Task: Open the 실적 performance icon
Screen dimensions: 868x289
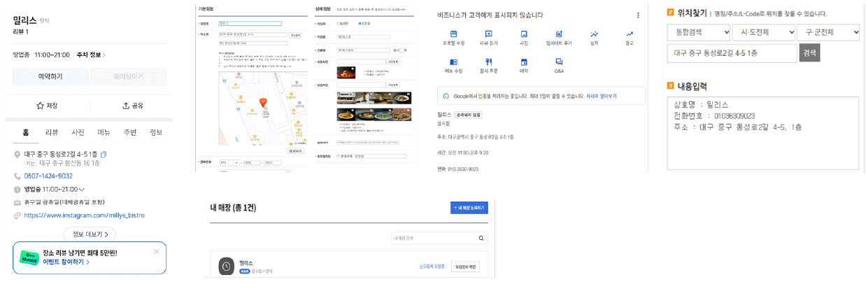Action: coord(595,34)
